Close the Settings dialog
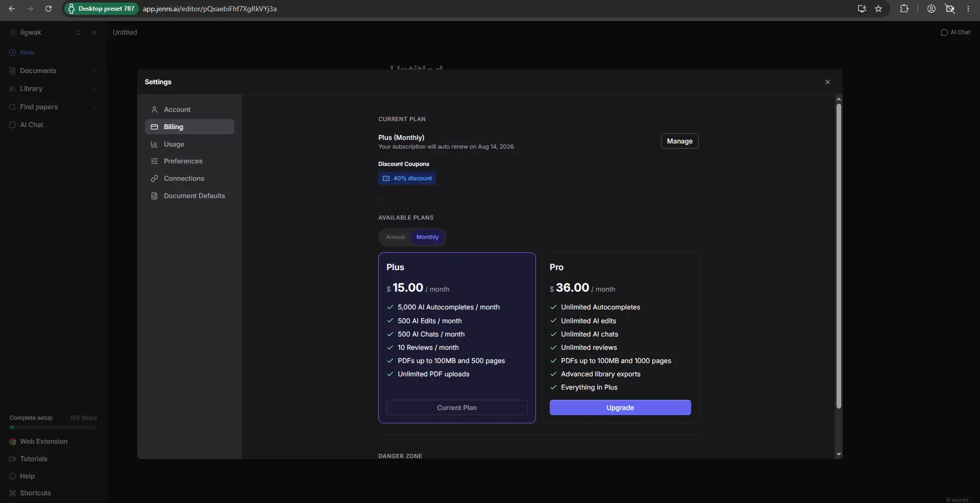The height and width of the screenshot is (503, 980). pyautogui.click(x=827, y=82)
